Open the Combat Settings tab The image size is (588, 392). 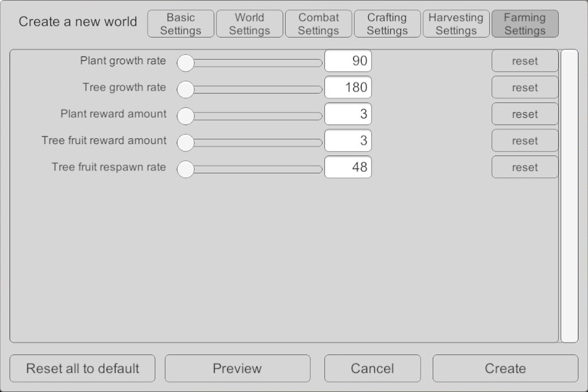[x=318, y=24]
